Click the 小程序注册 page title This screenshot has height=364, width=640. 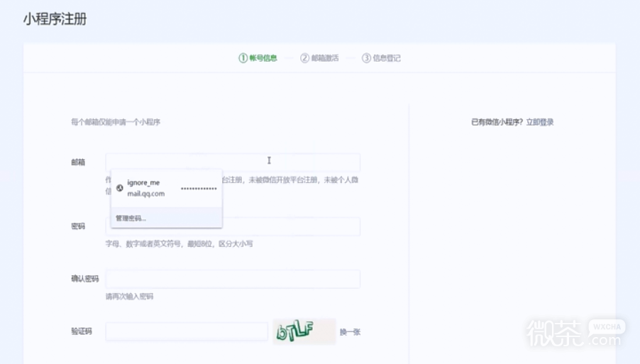pos(55,19)
